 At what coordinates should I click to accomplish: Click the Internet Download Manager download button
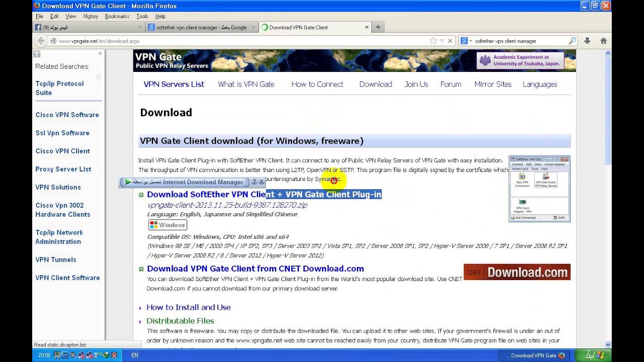point(184,182)
